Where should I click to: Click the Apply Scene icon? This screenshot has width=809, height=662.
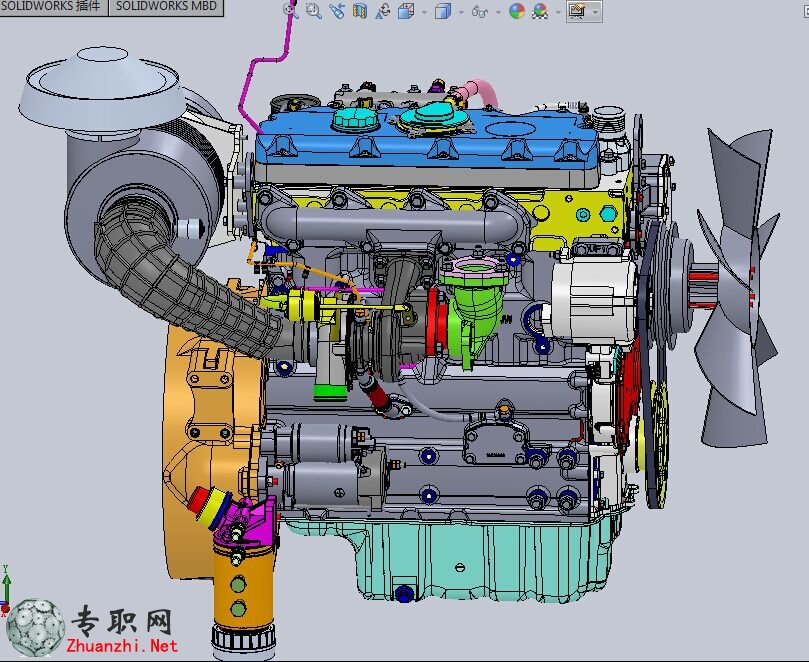tap(540, 11)
